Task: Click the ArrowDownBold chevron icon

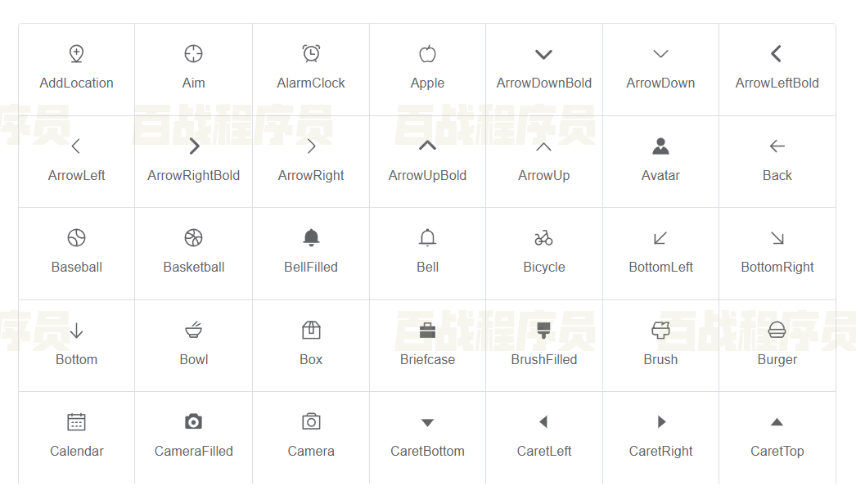Action: [x=544, y=55]
